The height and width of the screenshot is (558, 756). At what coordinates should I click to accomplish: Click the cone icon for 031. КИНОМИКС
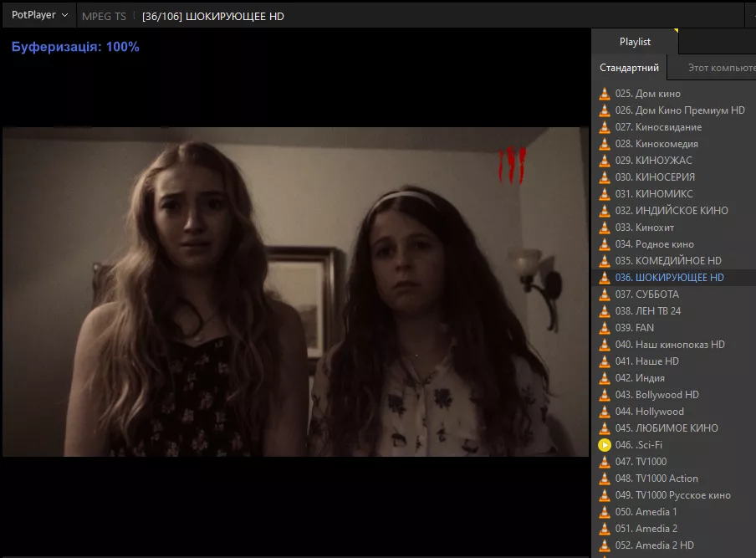(604, 194)
